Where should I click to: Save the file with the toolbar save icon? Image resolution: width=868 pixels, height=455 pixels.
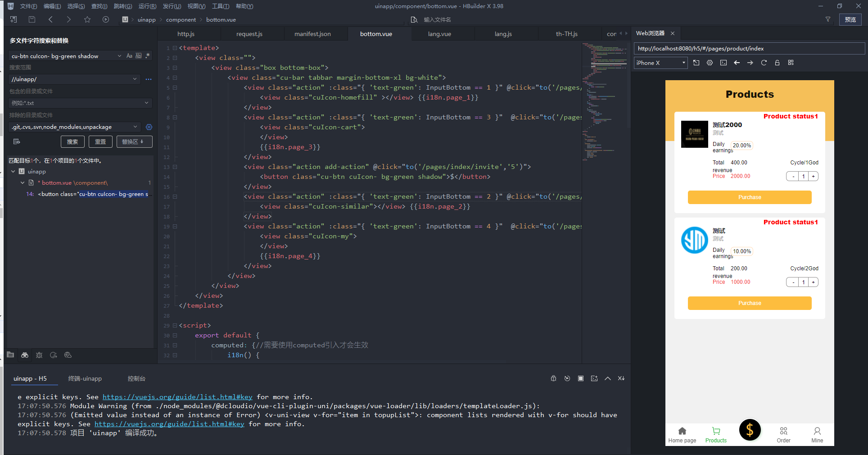(32, 19)
